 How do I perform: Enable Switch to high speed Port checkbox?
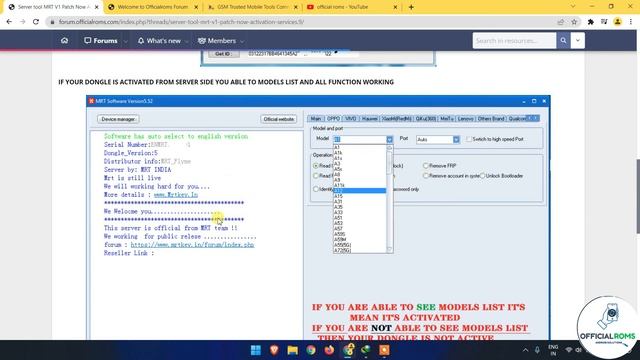point(469,139)
